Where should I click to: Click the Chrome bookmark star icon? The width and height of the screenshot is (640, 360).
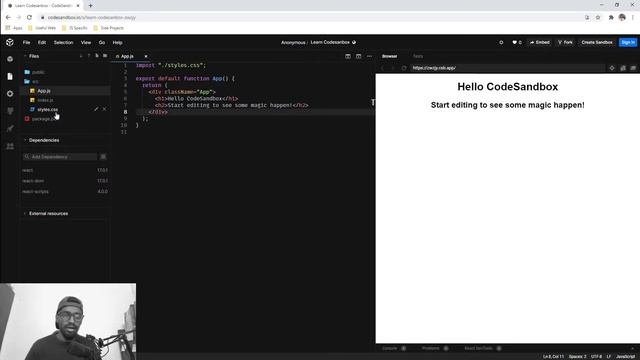pyautogui.click(x=598, y=18)
